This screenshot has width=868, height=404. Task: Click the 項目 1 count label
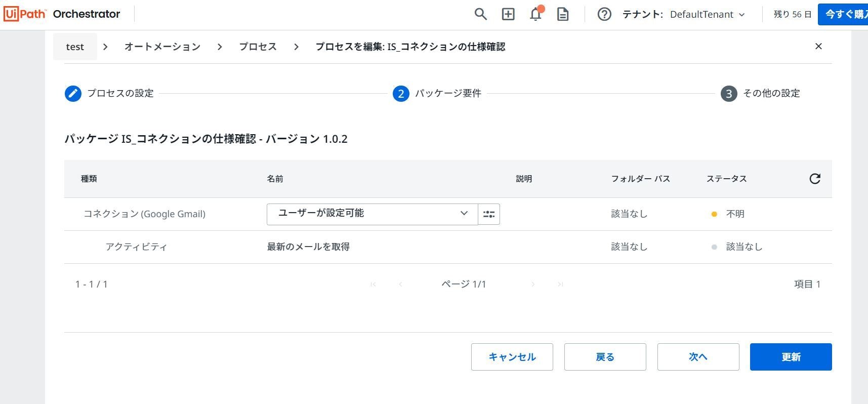coord(807,285)
